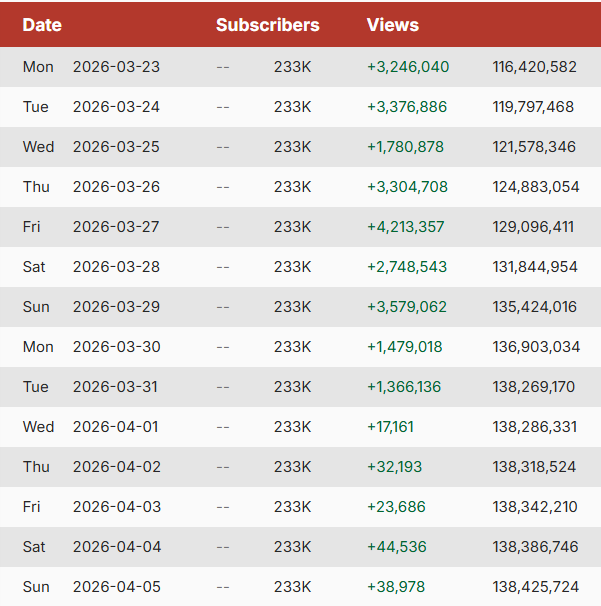The image size is (601, 606).
Task: Click the views gain +17,161
Action: pyautogui.click(x=390, y=427)
